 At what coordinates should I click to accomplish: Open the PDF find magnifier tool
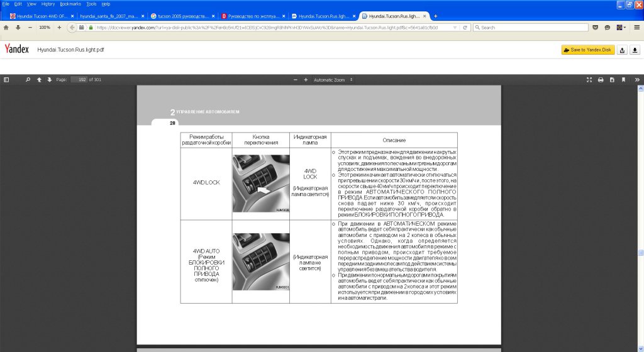pyautogui.click(x=28, y=80)
